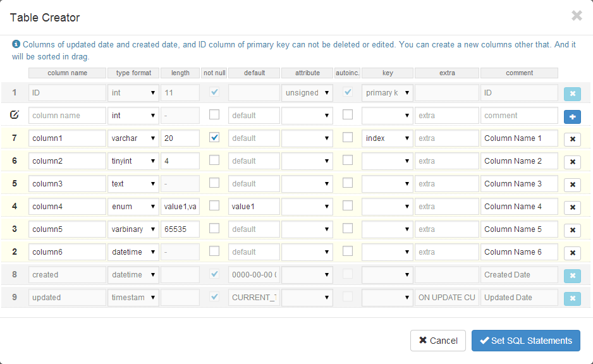The width and height of the screenshot is (593, 364).
Task: Remove column2 using its X icon
Action: (x=572, y=162)
